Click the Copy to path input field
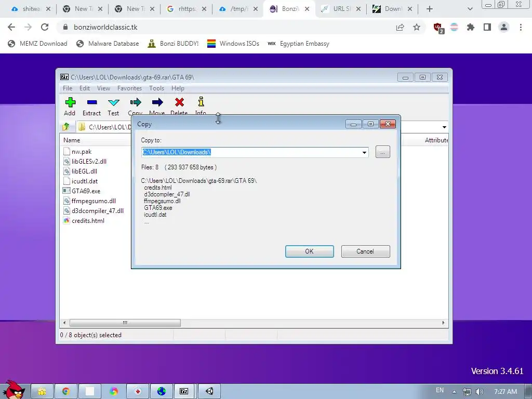This screenshot has height=399, width=532. coord(251,152)
